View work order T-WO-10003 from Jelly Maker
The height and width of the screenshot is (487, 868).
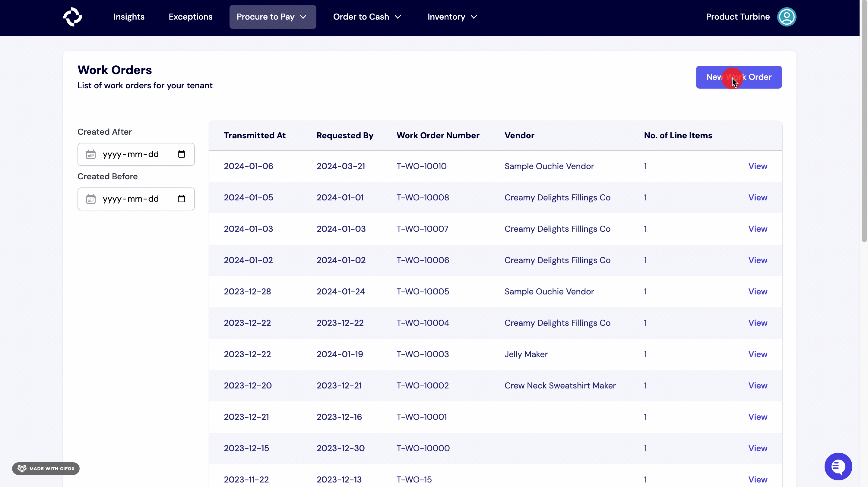point(758,354)
